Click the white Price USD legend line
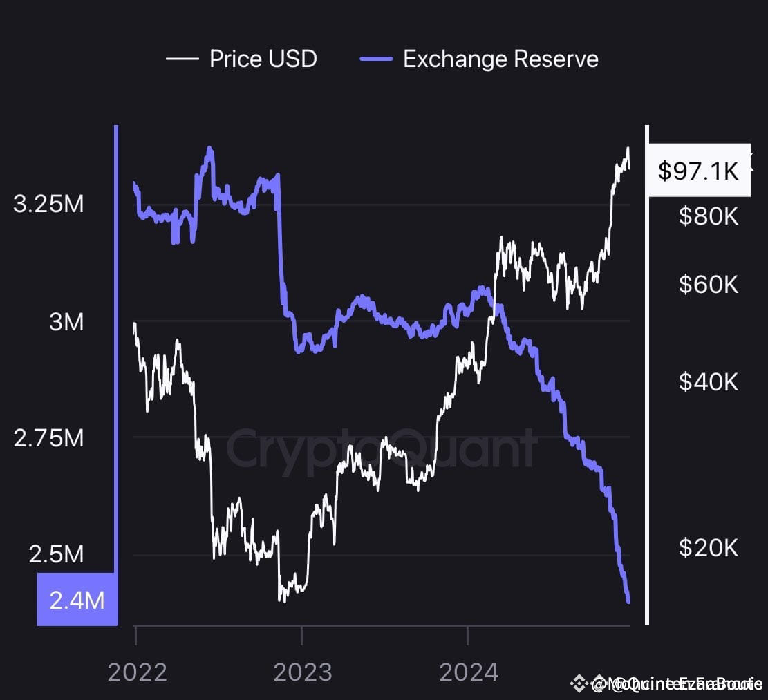768x700 pixels. tap(182, 59)
